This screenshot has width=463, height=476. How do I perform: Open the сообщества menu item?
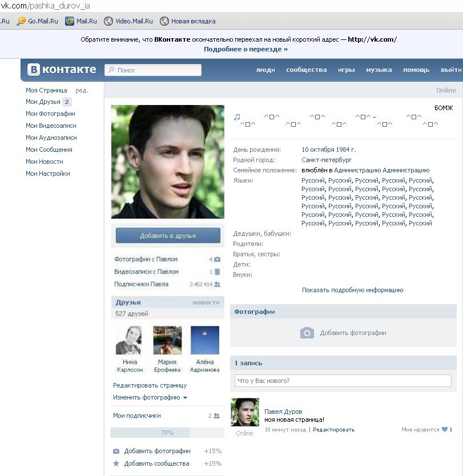(307, 70)
